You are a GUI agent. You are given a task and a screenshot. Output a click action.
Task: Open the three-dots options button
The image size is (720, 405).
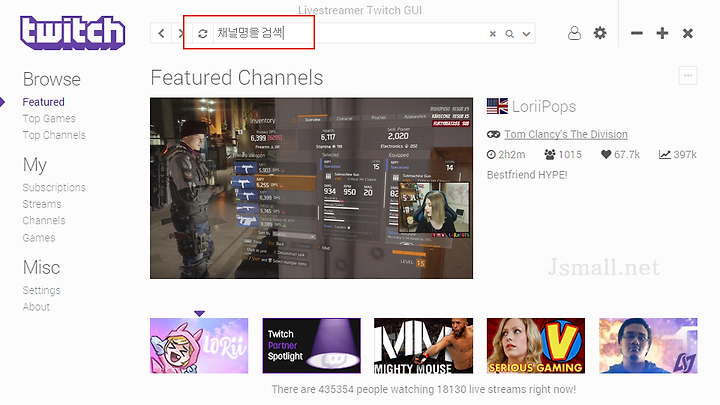coord(688,76)
